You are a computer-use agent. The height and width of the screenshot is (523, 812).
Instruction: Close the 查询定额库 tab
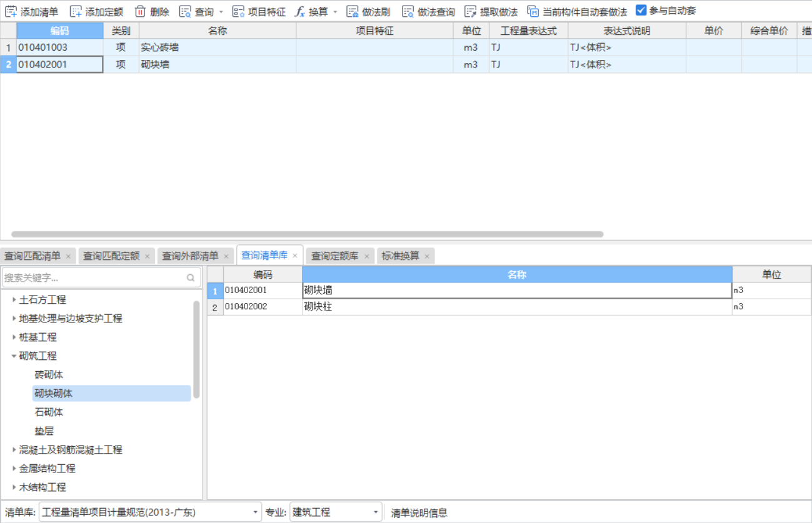coord(367,256)
